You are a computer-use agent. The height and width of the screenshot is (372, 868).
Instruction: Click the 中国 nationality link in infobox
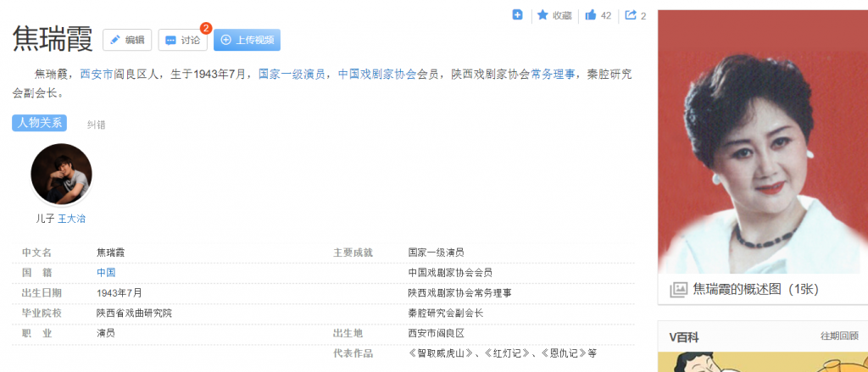[106, 273]
